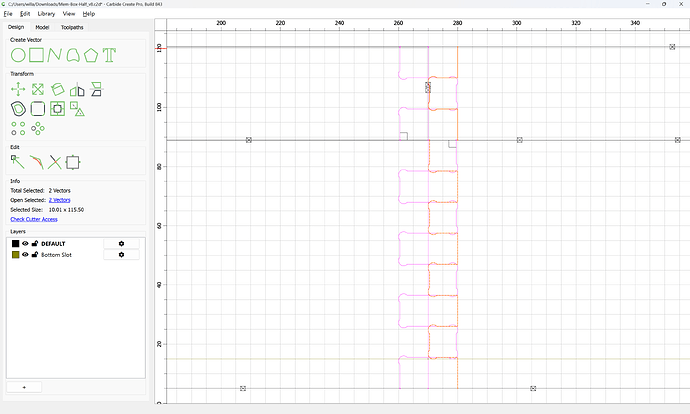Open the Linear Array tool
This screenshot has width=690, height=414.
pyautogui.click(x=18, y=128)
